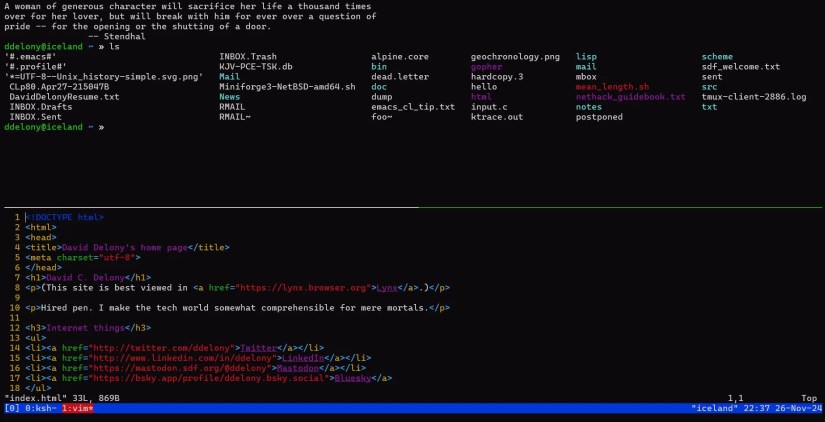Click the ktrace.out file name

[497, 117]
